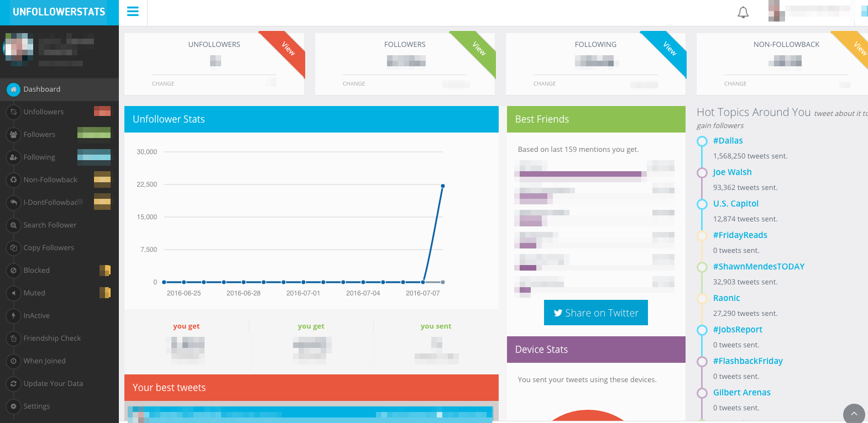Image resolution: width=868 pixels, height=423 pixels.
Task: Open the #Dallas hot topic
Action: click(728, 141)
